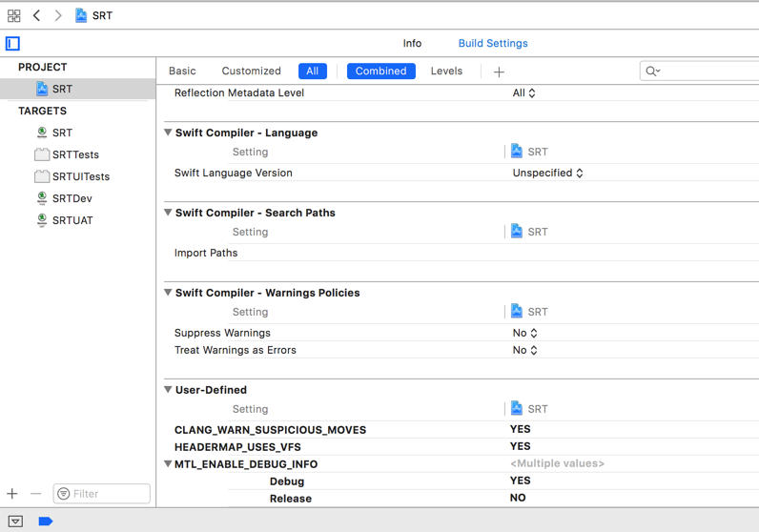Collapse Swift Compiler - Warnings Policies section
Screen dimensions: 759x532
(168, 293)
